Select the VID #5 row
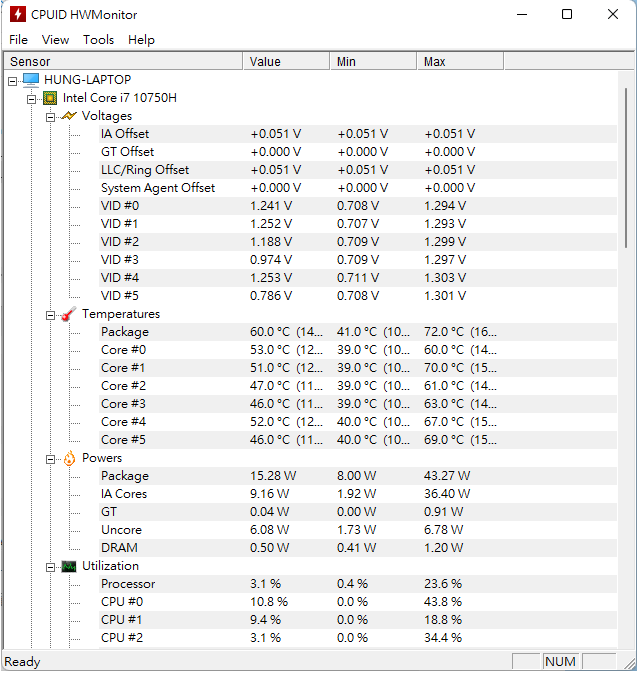This screenshot has width=640, height=674. coord(358,296)
